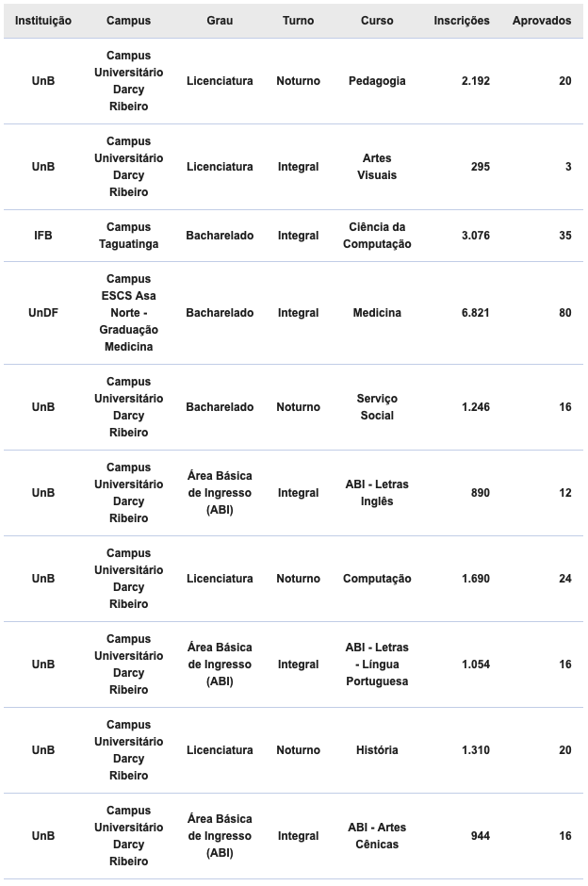Select the Campus ESCS Asa Norte cell

click(128, 313)
